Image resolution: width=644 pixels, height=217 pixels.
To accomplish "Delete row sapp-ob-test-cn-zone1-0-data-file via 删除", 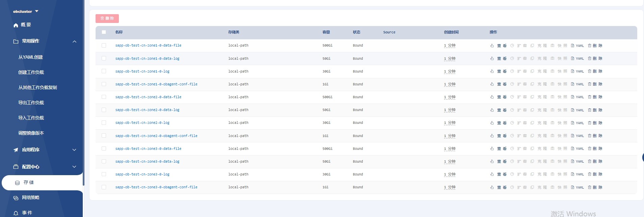I will coord(595,46).
